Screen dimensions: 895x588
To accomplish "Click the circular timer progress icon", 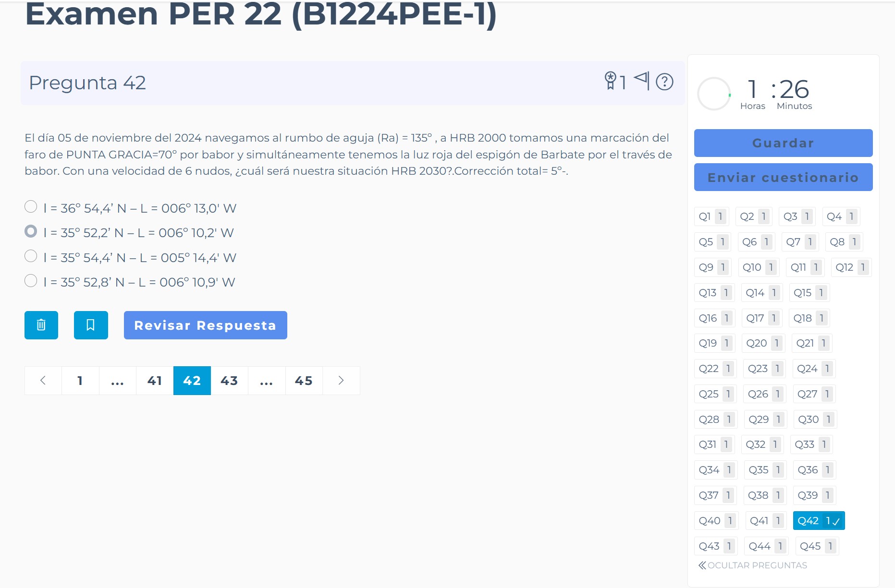I will [x=714, y=94].
